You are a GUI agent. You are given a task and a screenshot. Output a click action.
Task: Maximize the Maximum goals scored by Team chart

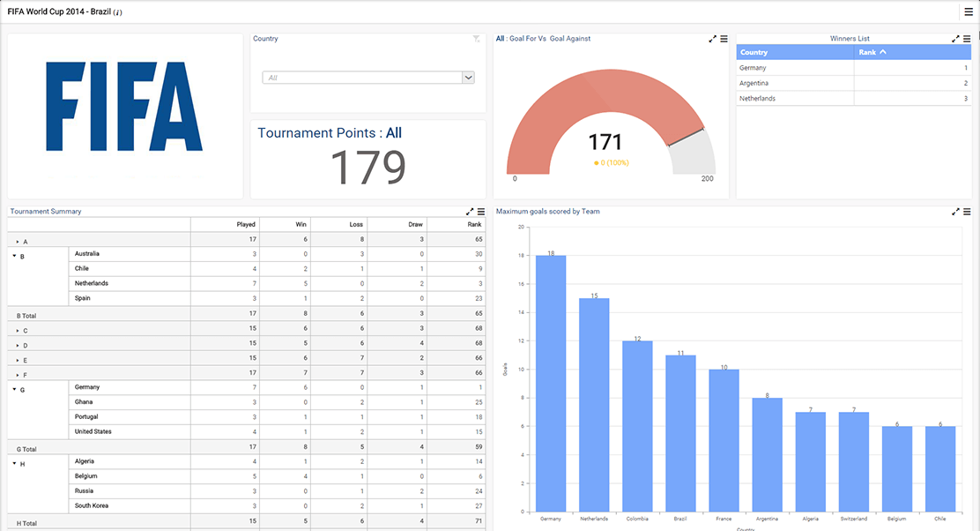[x=955, y=212]
